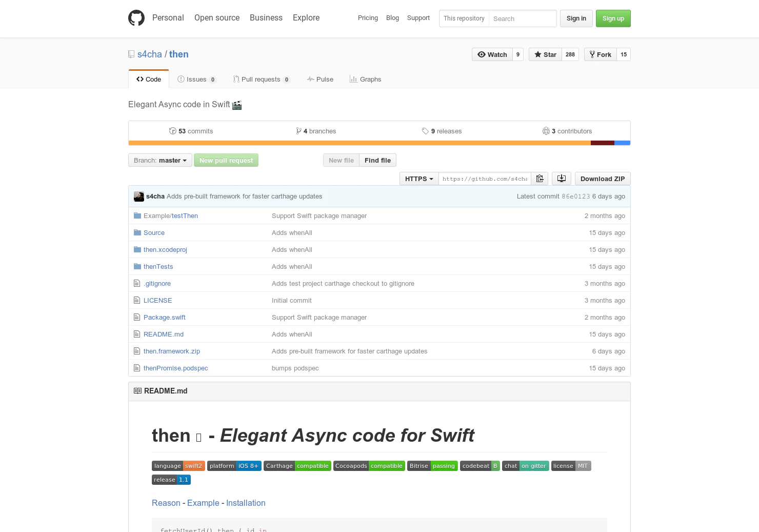Click the GitHub octocat logo
The image size is (759, 532).
point(136,18)
